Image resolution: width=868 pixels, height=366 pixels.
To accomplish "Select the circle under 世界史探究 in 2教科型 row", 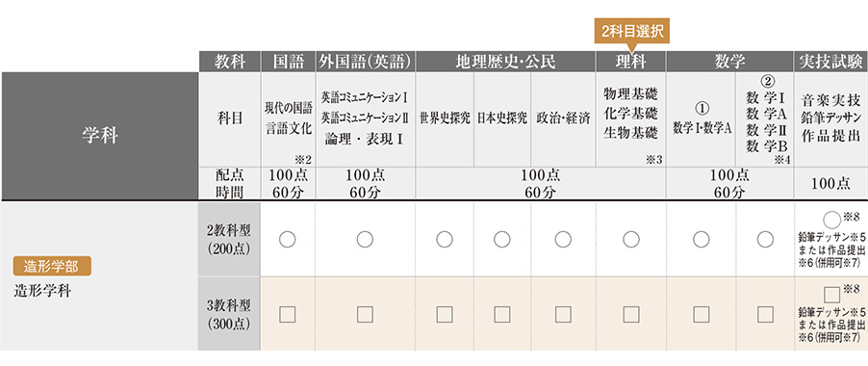I will coord(445,239).
